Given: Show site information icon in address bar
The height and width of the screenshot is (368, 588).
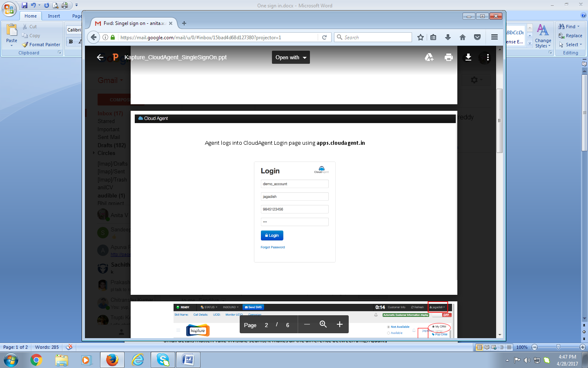Looking at the screenshot, I should (x=105, y=37).
